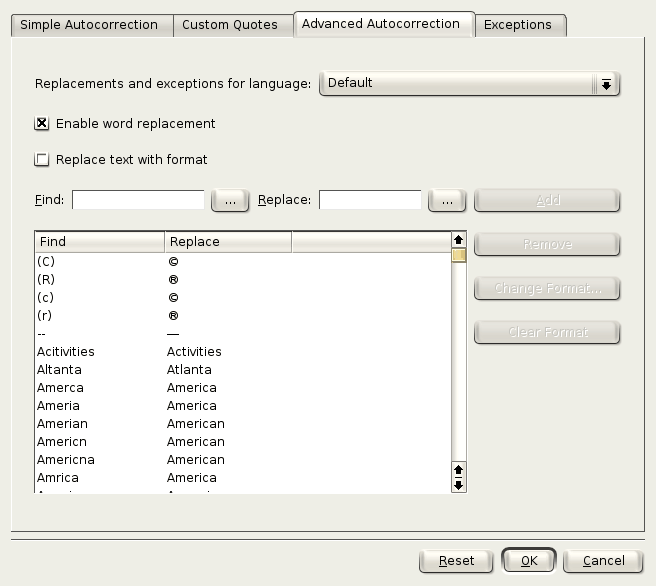This screenshot has width=656, height=586.
Task: Click the ellipsis button next to Replace field
Action: tap(447, 200)
